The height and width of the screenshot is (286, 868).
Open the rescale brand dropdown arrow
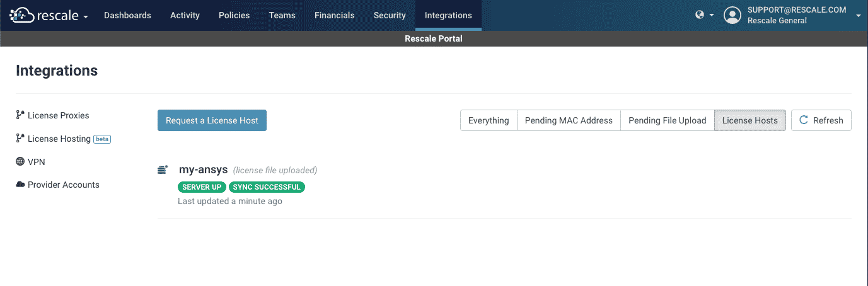[85, 16]
